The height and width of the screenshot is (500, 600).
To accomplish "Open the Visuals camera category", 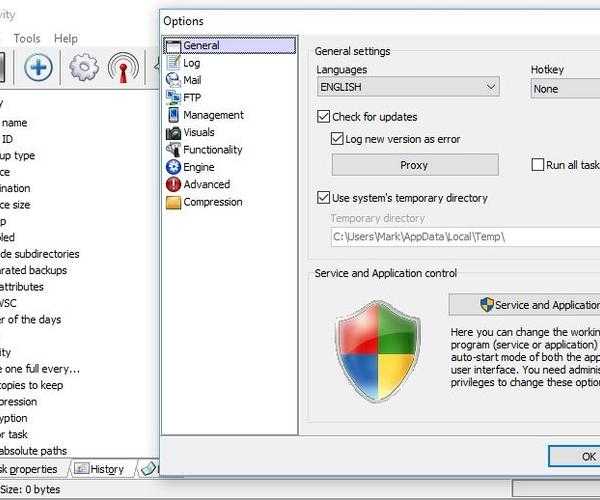I will tap(198, 132).
